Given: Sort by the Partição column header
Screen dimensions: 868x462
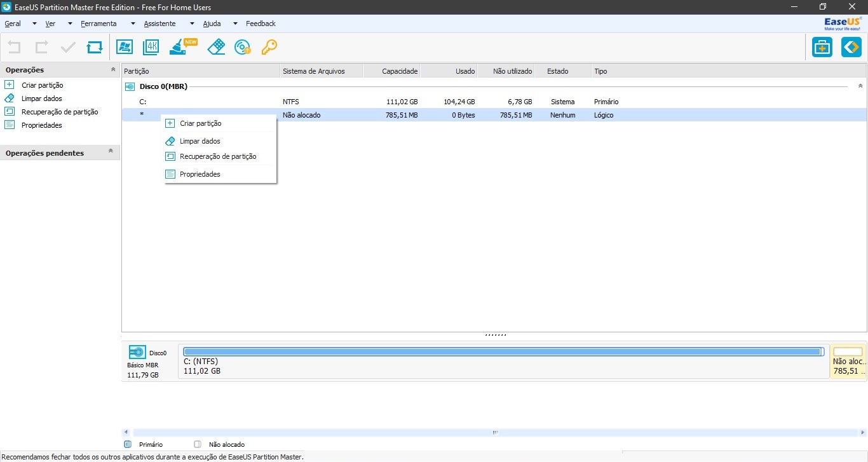Looking at the screenshot, I should [x=201, y=71].
